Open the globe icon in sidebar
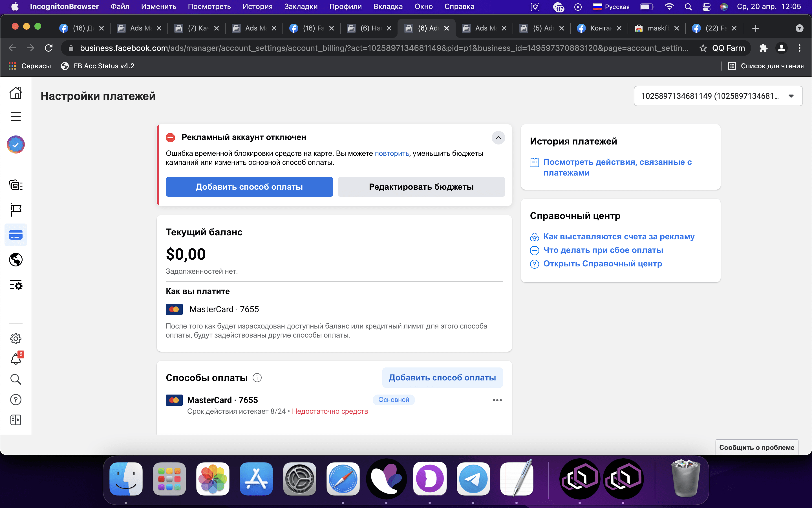This screenshot has width=812, height=508. point(16,260)
